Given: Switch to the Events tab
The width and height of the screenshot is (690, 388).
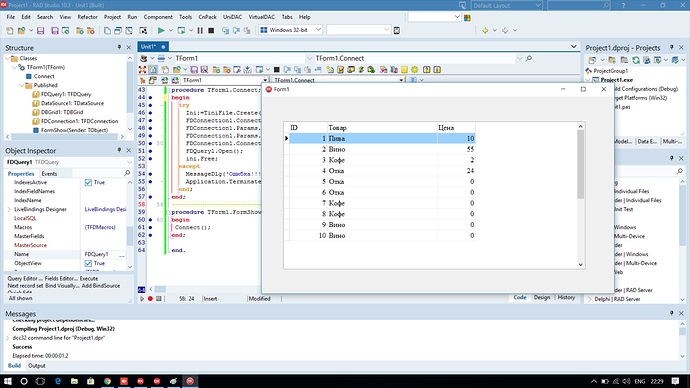Looking at the screenshot, I should coord(49,174).
